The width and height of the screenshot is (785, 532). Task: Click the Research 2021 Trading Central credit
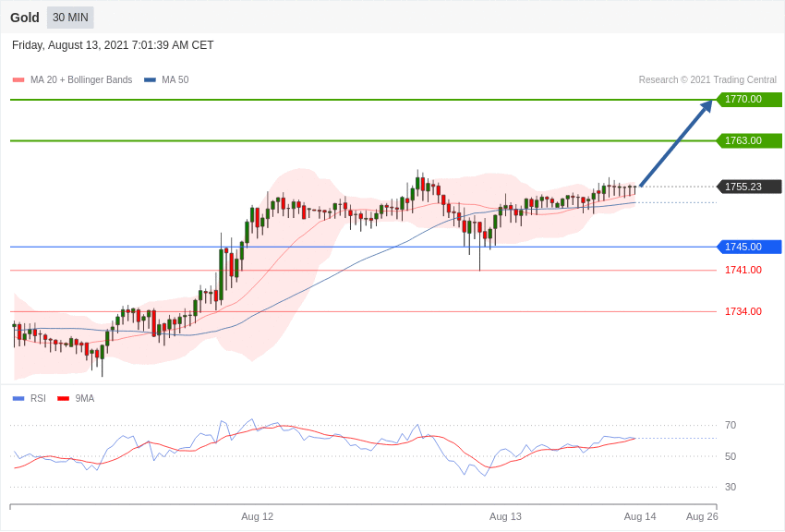(x=707, y=79)
